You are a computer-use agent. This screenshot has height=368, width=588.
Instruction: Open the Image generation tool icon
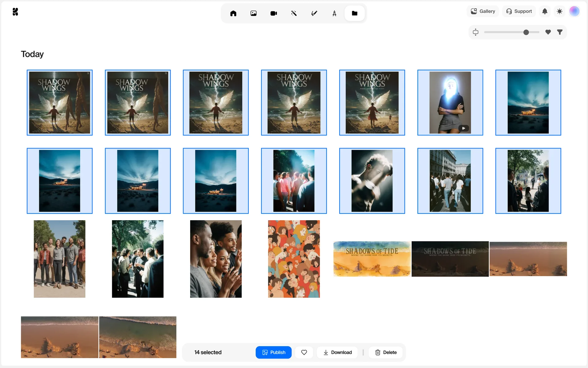tap(253, 13)
